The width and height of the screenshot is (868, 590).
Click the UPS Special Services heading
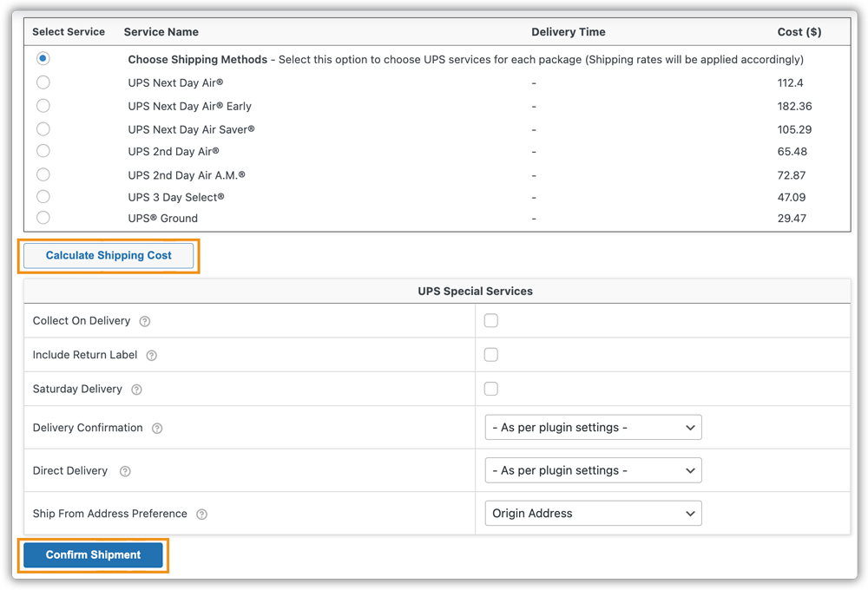click(475, 292)
